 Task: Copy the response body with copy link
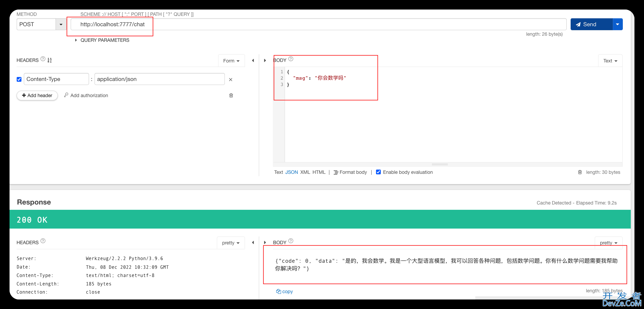[284, 292]
